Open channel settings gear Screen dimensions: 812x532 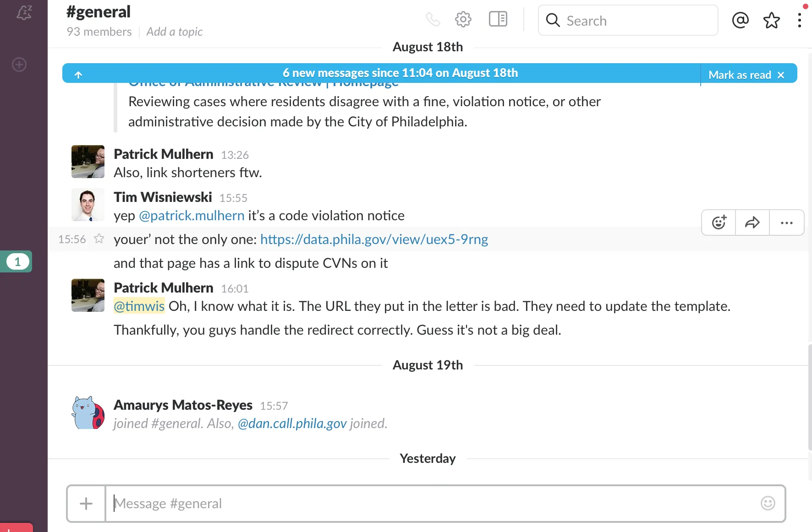click(463, 20)
